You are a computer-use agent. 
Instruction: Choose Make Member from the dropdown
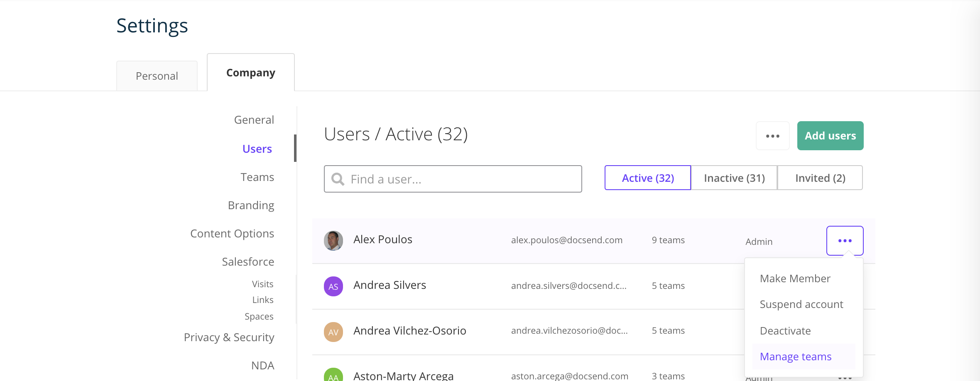795,278
